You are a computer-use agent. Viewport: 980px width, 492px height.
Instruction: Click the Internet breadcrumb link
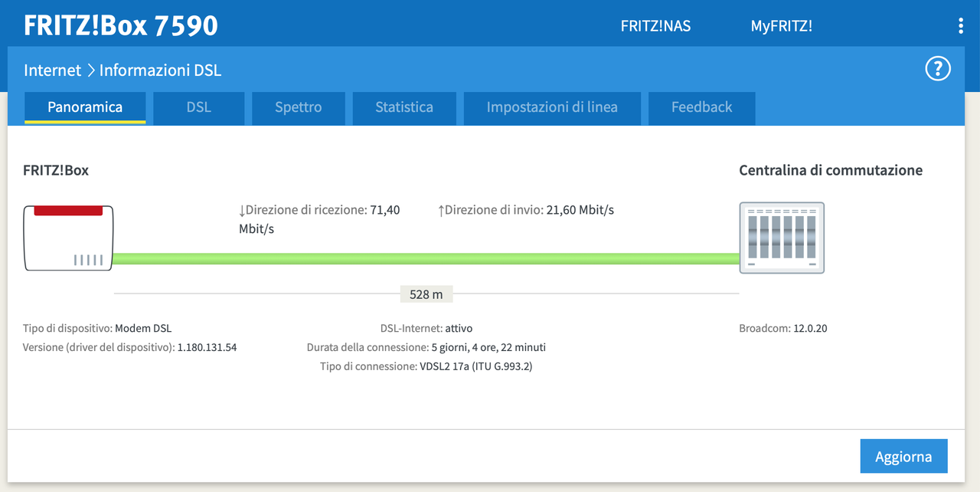[52, 70]
